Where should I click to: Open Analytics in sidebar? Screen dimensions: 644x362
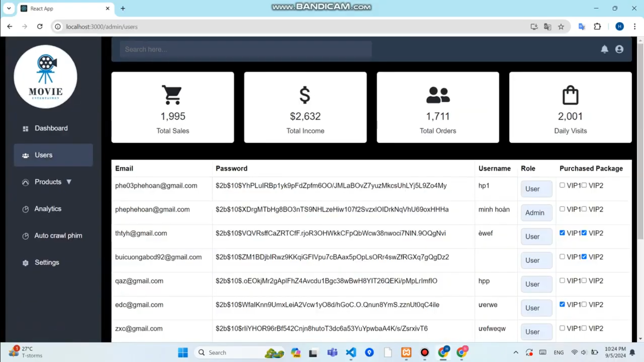(x=53, y=209)
